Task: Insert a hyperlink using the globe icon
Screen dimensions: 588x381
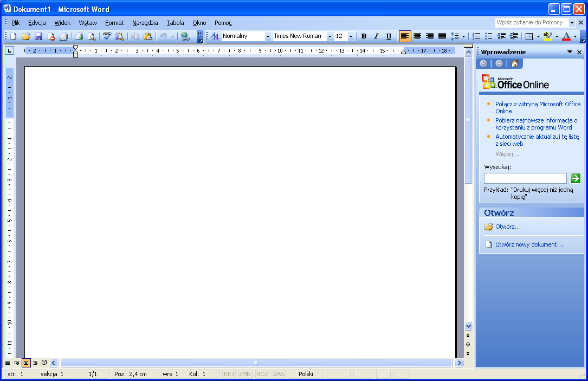Action: (185, 36)
